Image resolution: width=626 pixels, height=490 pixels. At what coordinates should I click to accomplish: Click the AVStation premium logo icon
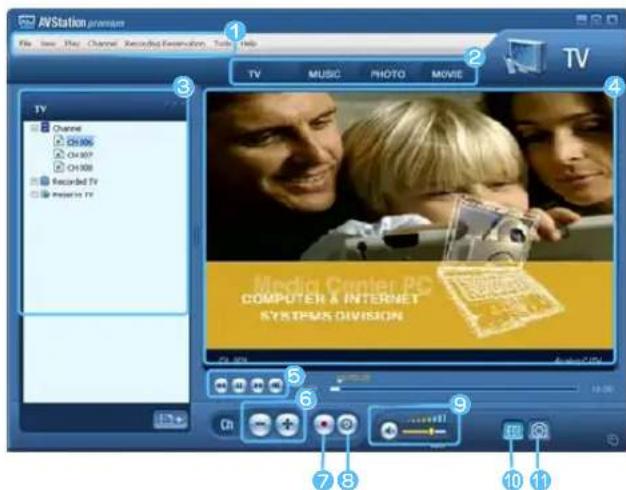tap(27, 22)
